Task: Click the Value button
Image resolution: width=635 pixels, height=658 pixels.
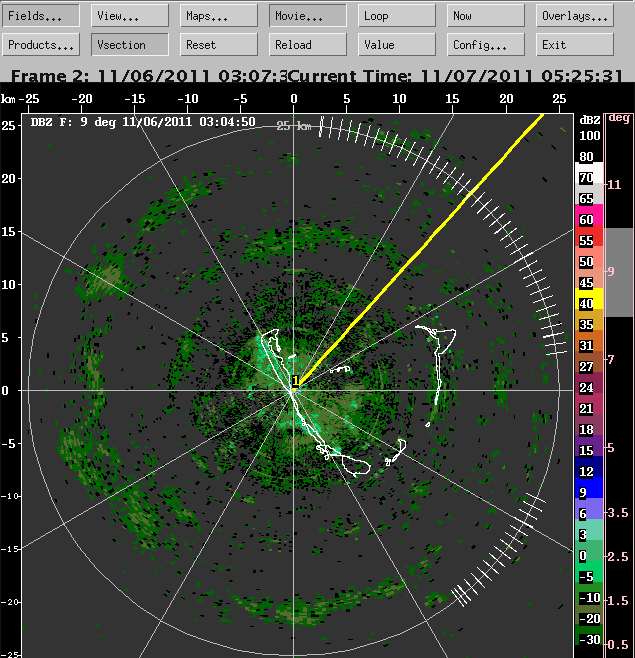Action: click(x=397, y=44)
